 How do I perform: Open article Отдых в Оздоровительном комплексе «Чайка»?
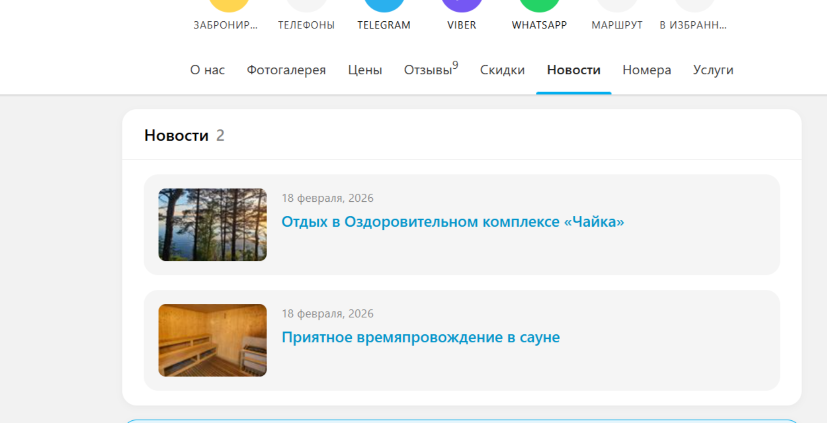[453, 222]
